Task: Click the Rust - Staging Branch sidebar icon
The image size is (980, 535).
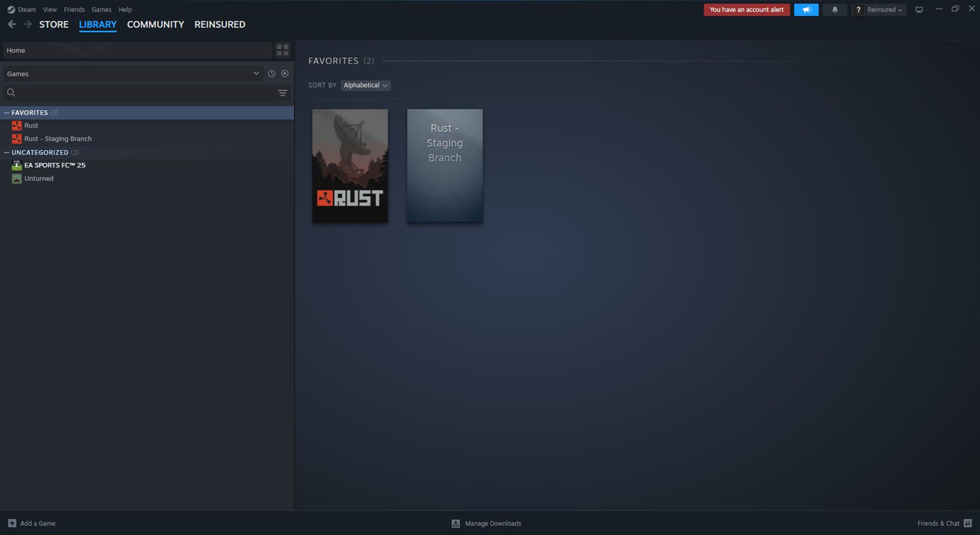Action: point(17,139)
